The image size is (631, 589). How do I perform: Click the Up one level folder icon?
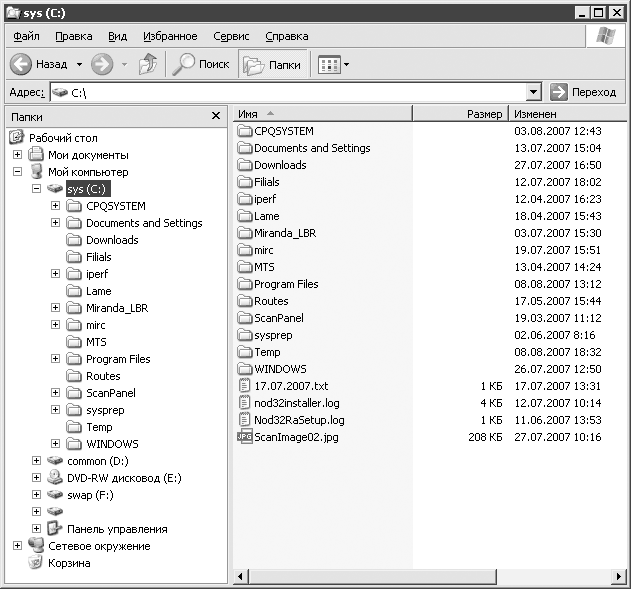click(147, 64)
